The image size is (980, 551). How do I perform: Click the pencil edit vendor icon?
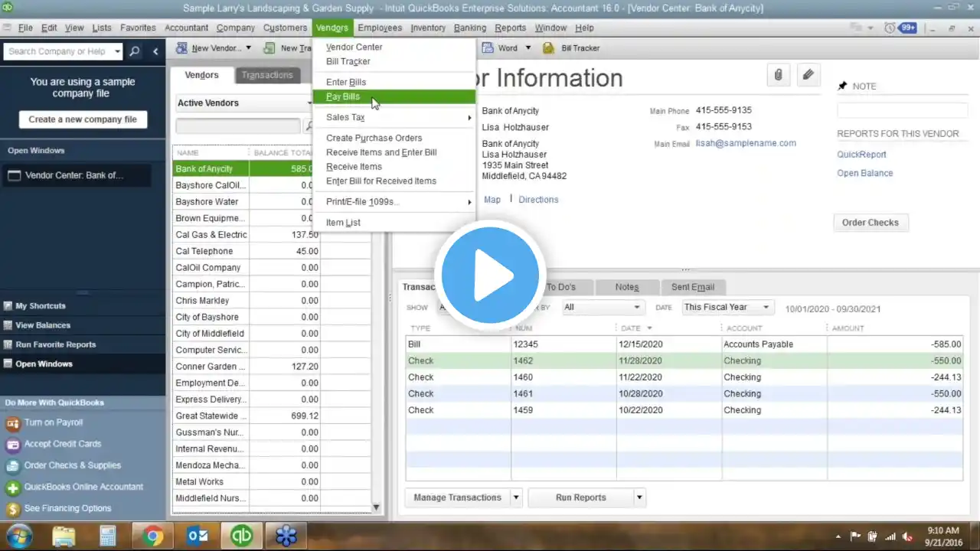tap(808, 75)
